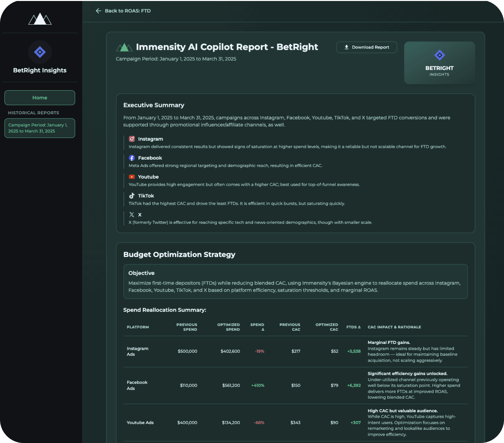Click the Budget Optimization Strategy heading
Screen dimensions: 504x443
tap(179, 255)
